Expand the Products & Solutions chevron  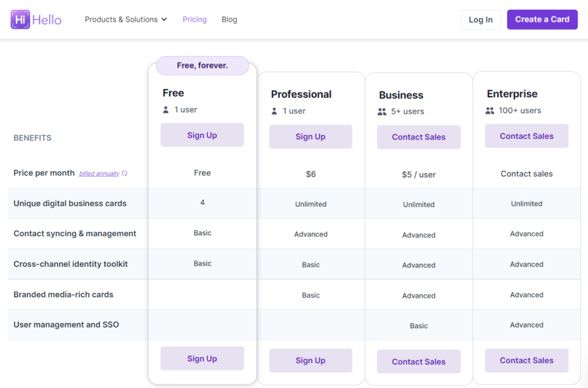click(x=164, y=20)
